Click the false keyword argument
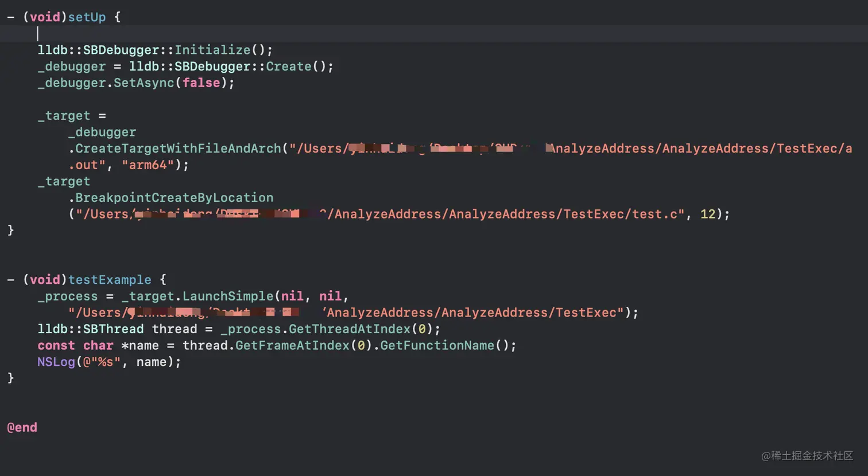This screenshot has width=868, height=476. point(201,83)
